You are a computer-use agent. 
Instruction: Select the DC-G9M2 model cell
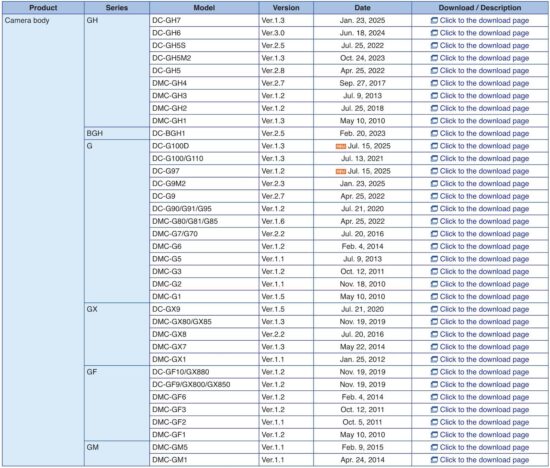(x=204, y=183)
